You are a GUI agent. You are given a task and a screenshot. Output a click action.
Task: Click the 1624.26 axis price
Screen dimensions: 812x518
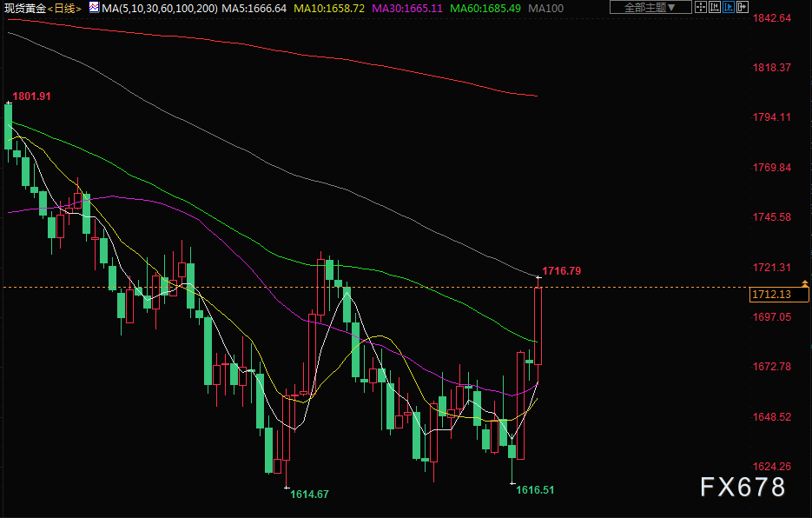771,467
